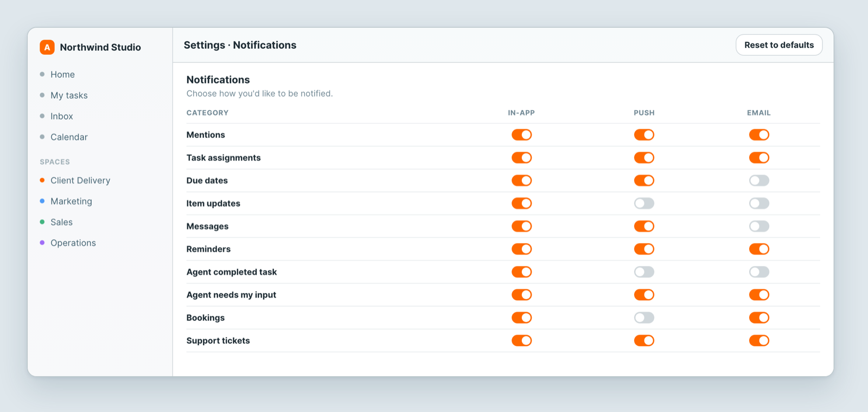Disable email notifications for Support tickets
The width and height of the screenshot is (868, 412).
point(759,340)
